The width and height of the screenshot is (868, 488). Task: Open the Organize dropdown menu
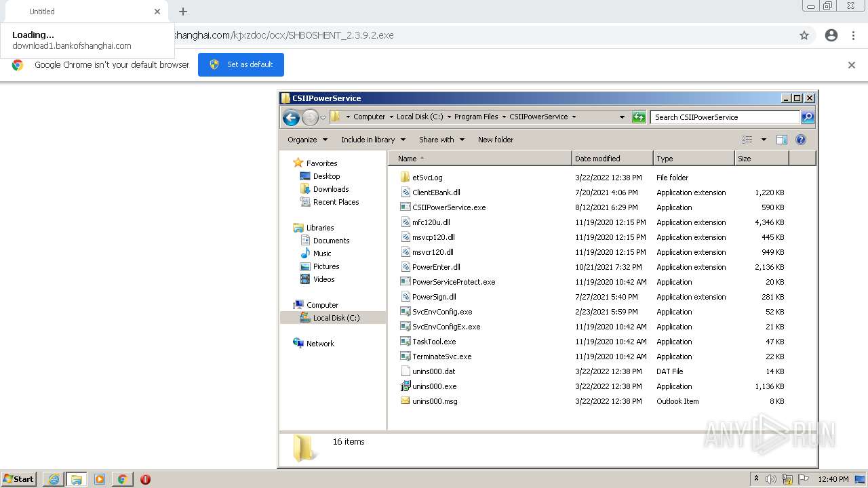tap(308, 140)
